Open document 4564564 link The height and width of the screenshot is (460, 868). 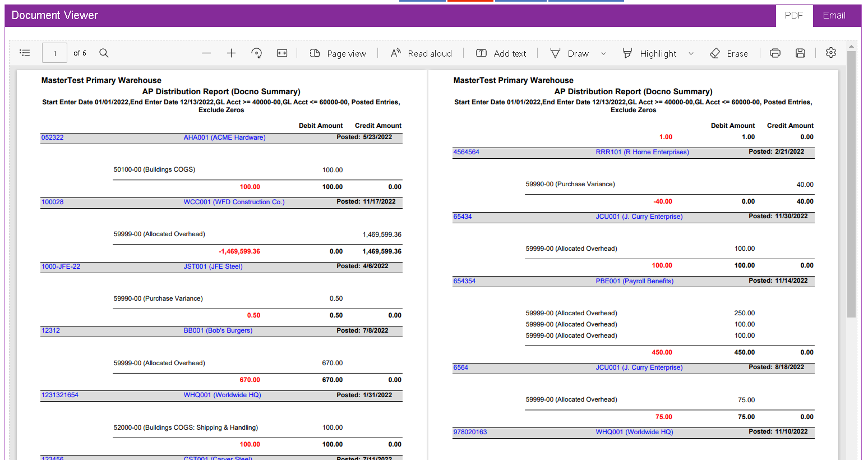(x=466, y=152)
